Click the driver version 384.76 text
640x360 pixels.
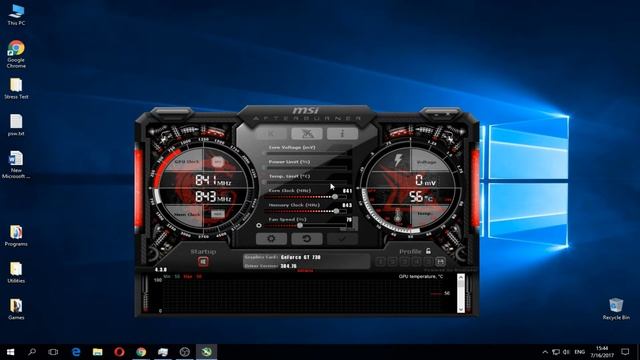click(289, 266)
